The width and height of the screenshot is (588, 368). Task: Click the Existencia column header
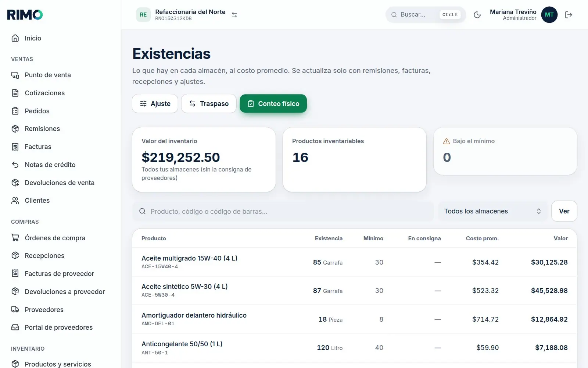[x=329, y=238]
